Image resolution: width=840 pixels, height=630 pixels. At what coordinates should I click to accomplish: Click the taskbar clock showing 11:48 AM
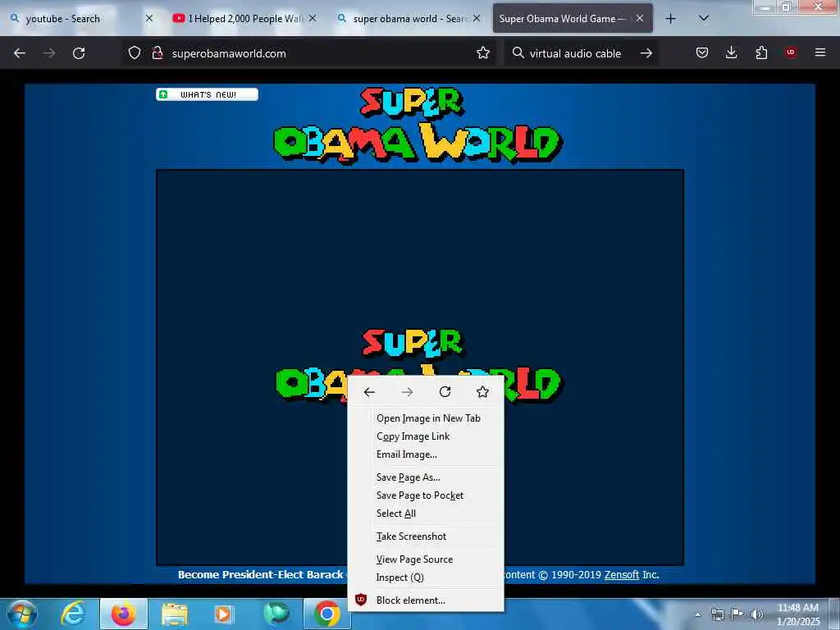tap(798, 614)
